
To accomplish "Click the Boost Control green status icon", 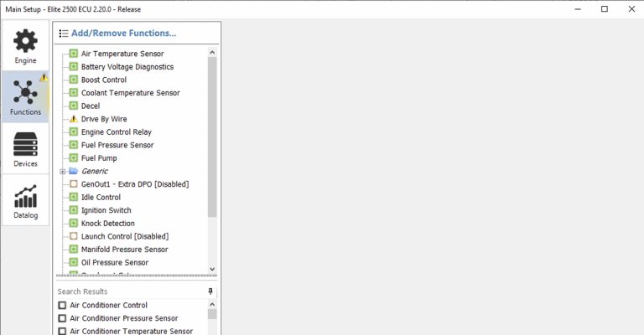I will [x=73, y=80].
